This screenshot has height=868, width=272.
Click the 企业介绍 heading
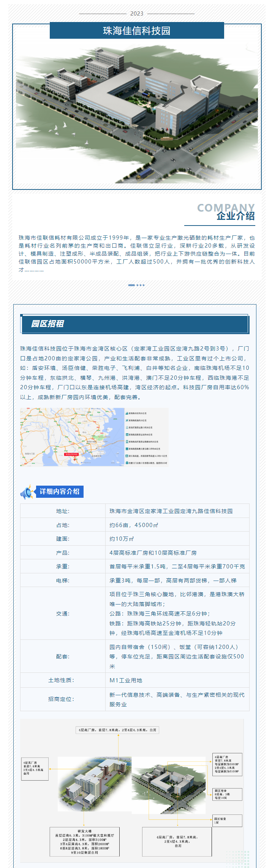[x=236, y=216]
